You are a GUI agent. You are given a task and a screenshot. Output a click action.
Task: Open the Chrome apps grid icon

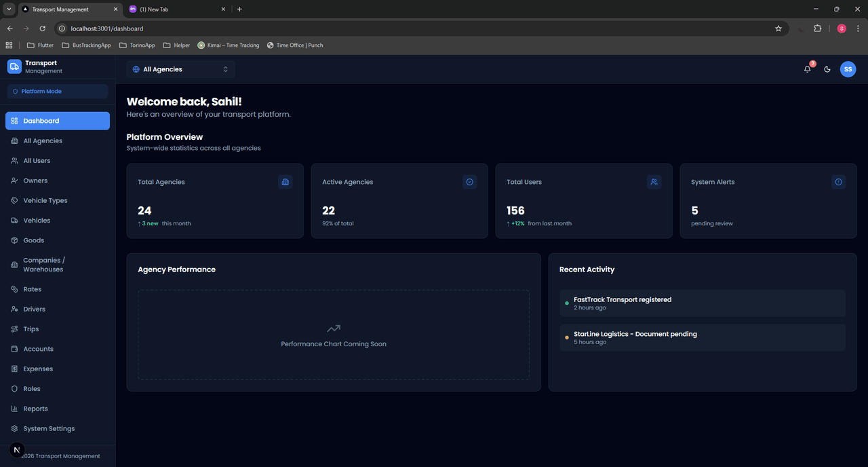click(9, 45)
